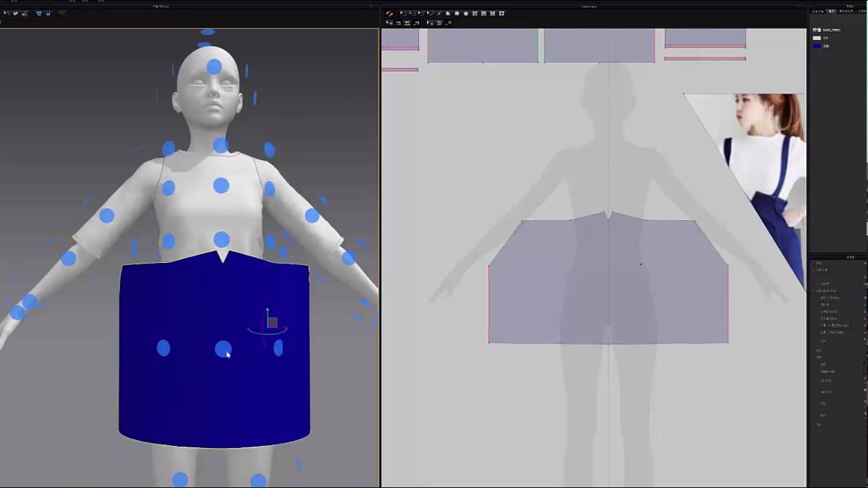Select the Segment Sewing tool

[x=398, y=23]
